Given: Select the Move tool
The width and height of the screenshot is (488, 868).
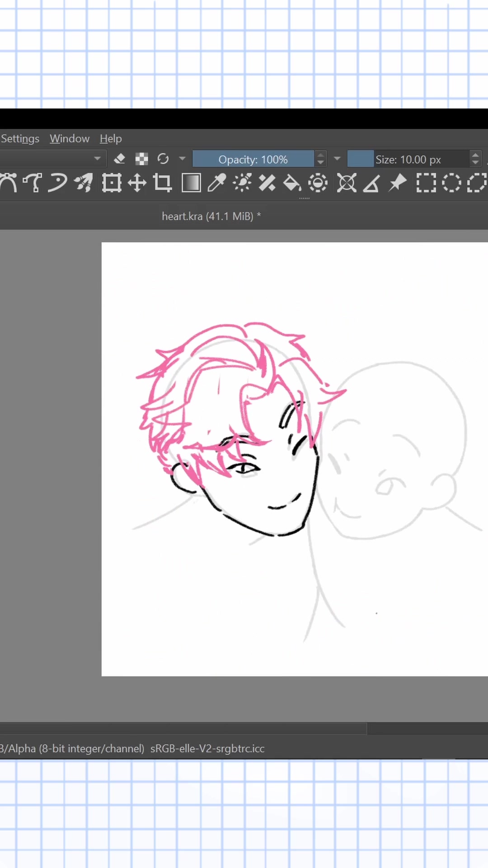Looking at the screenshot, I should tap(137, 183).
